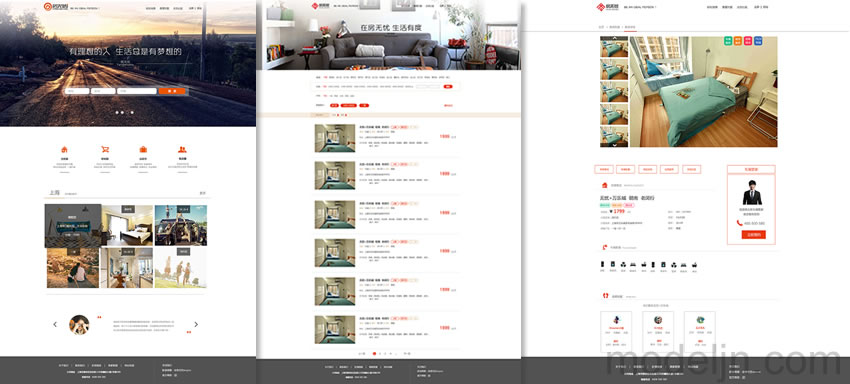Click the orange search button on the hero banner
Image resolution: width=850 pixels, height=384 pixels.
coord(172,91)
